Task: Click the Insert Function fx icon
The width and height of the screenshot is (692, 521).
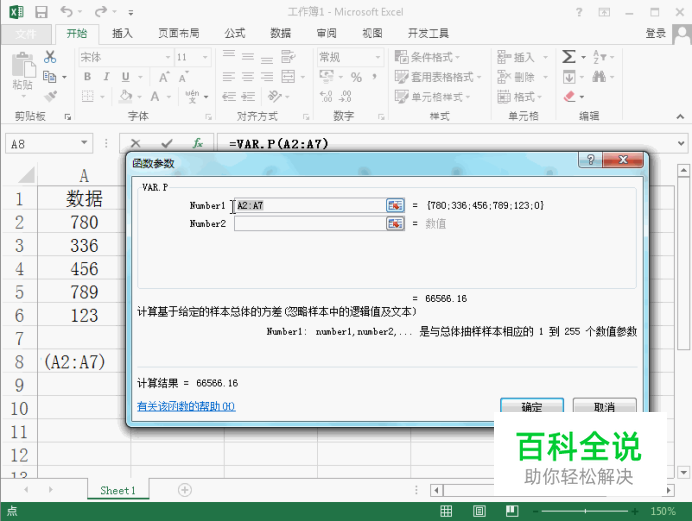Action: pos(197,143)
